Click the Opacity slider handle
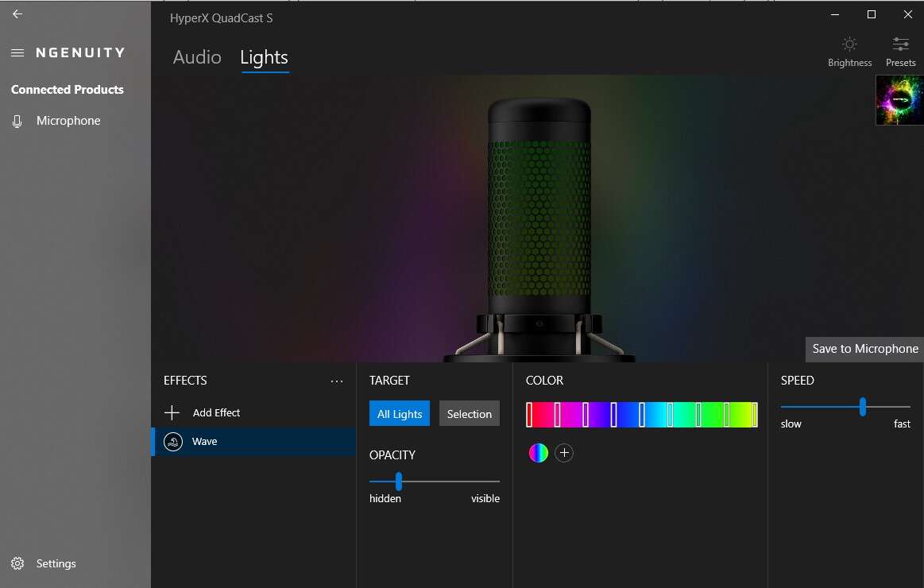 [x=399, y=482]
